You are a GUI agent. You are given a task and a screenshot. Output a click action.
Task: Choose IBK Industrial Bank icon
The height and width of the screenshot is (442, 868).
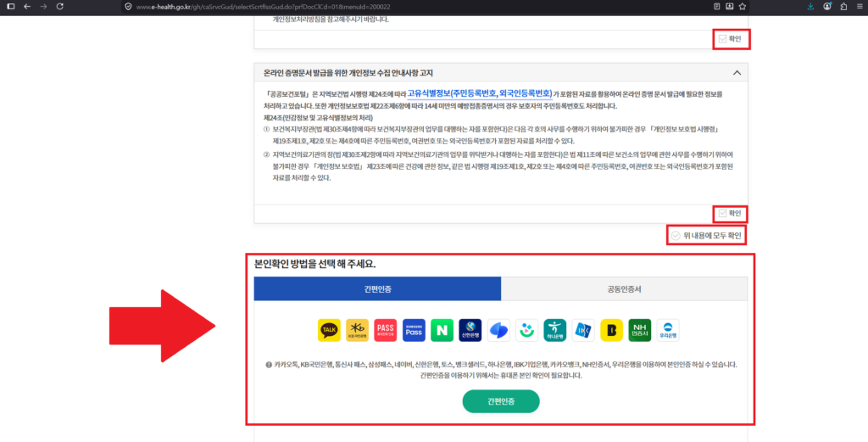583,330
